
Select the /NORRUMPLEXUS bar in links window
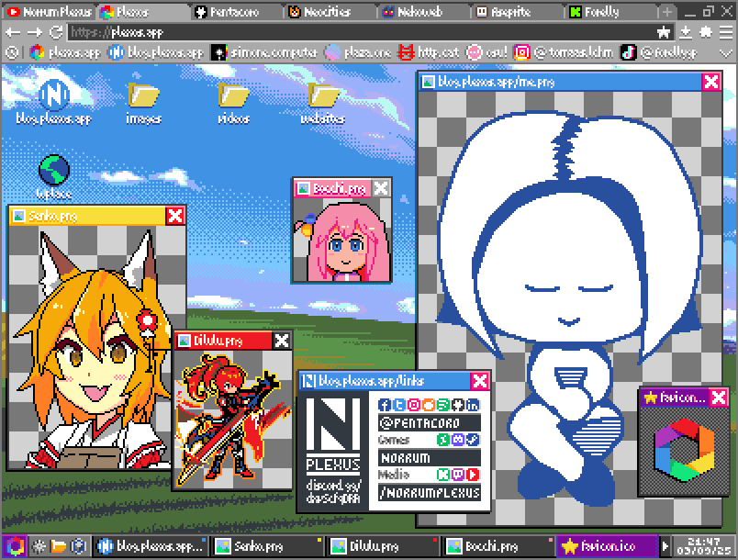point(430,492)
